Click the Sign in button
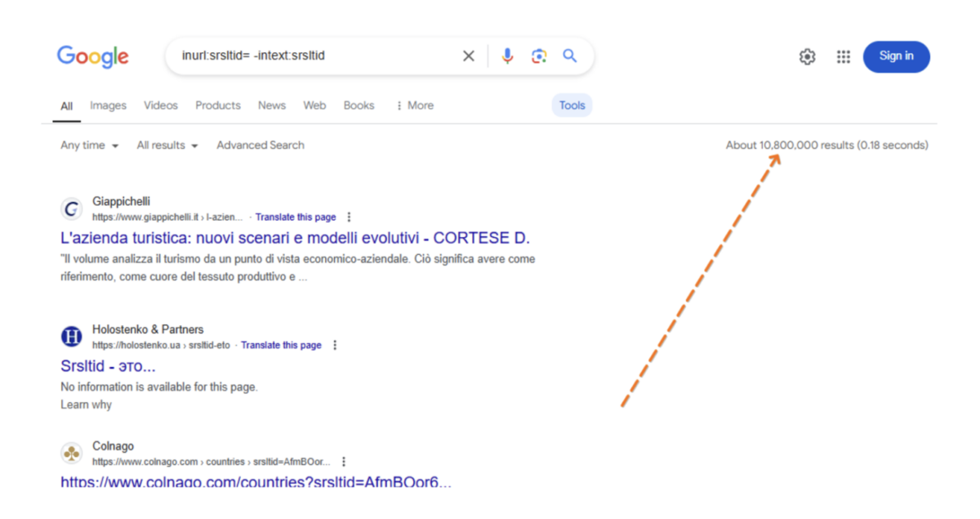This screenshot has height=519, width=980. point(896,56)
